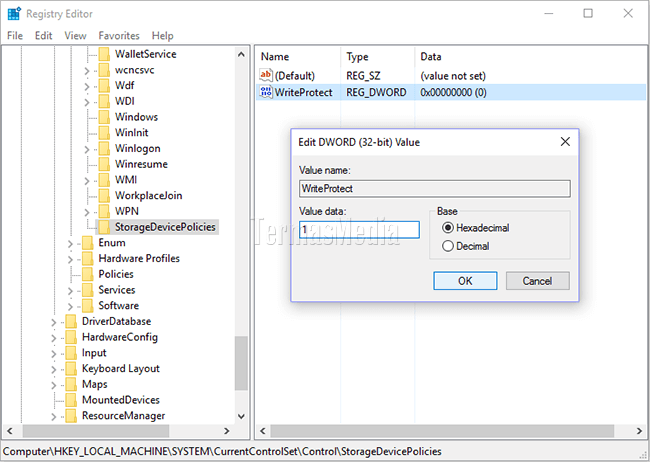This screenshot has height=462, width=650.
Task: Click the Wdf folder icon
Action: pos(104,85)
